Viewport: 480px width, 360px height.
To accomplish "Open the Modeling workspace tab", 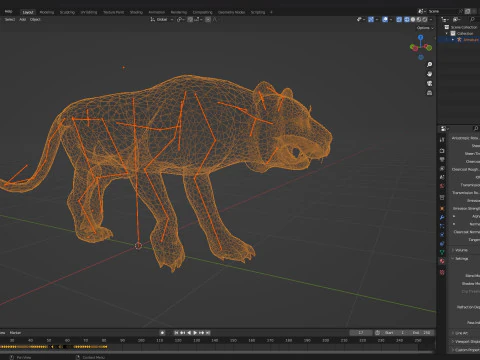I will click(47, 12).
